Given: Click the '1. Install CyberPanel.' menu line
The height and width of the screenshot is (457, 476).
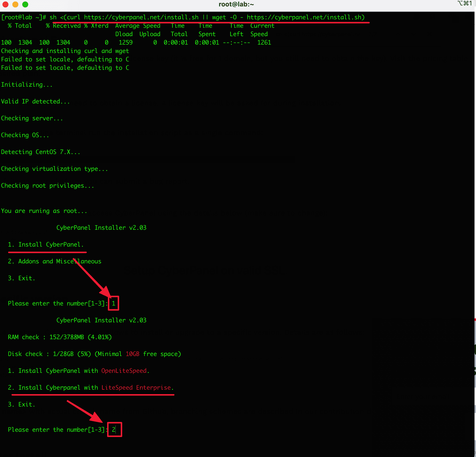Looking at the screenshot, I should 46,245.
